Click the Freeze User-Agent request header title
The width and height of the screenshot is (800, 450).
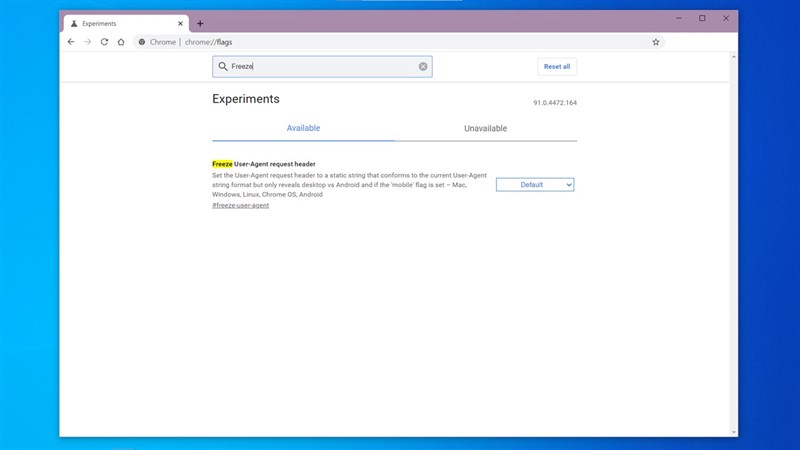(x=264, y=164)
